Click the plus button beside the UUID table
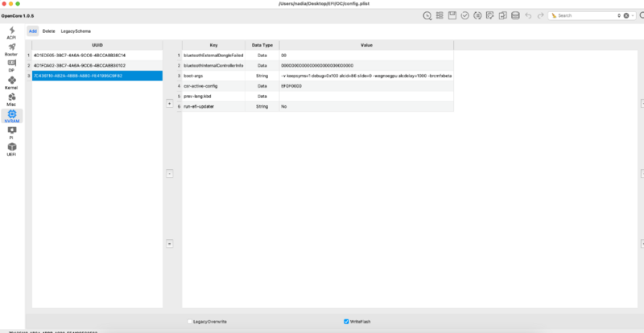644x333 pixels. coord(170,104)
